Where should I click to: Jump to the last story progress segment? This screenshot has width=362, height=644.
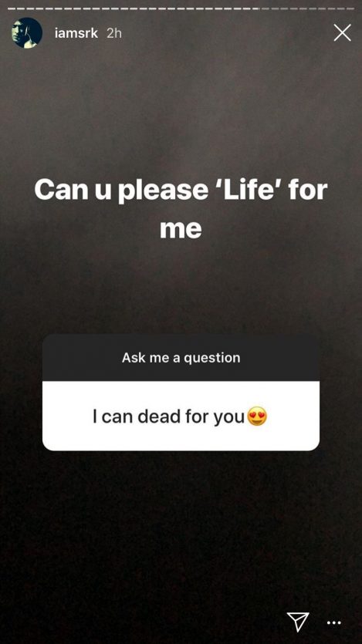[x=350, y=8]
